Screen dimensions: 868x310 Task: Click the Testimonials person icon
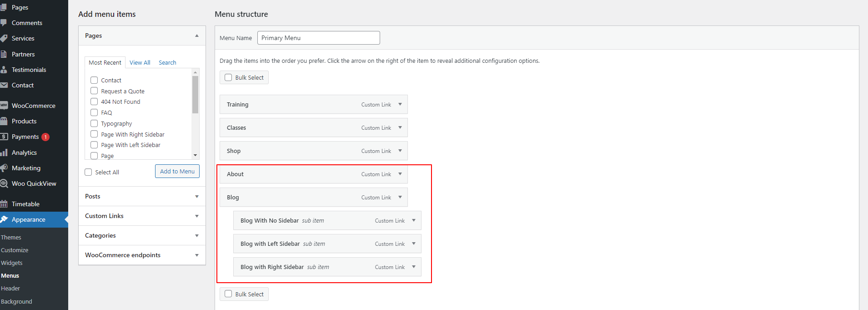point(4,70)
